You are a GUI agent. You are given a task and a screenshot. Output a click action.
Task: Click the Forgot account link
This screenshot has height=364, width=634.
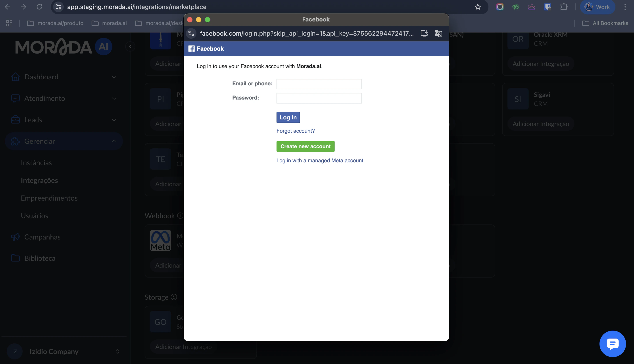(295, 131)
